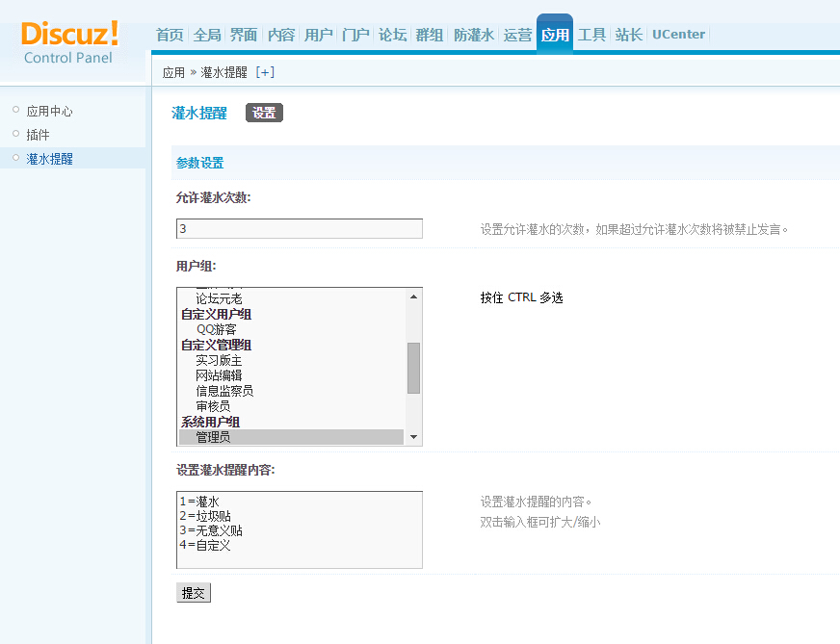Open the 首页 tab in top navigation
The height and width of the screenshot is (644, 840).
pyautogui.click(x=170, y=35)
